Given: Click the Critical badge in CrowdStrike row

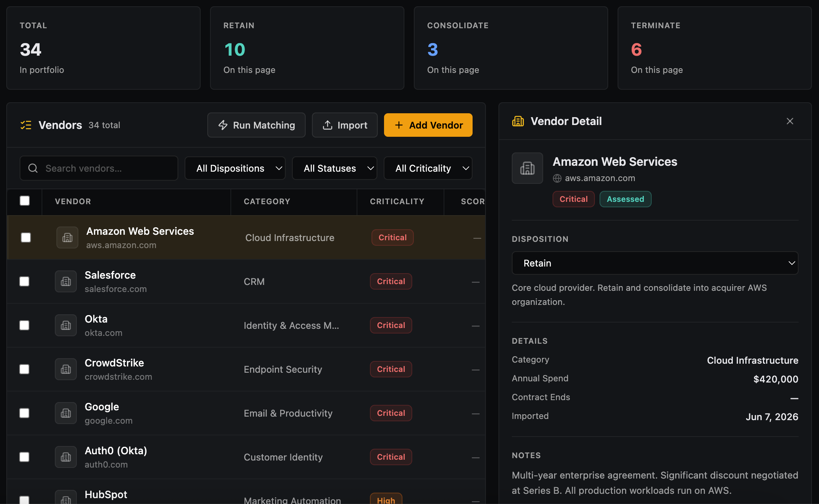Looking at the screenshot, I should pyautogui.click(x=391, y=369).
